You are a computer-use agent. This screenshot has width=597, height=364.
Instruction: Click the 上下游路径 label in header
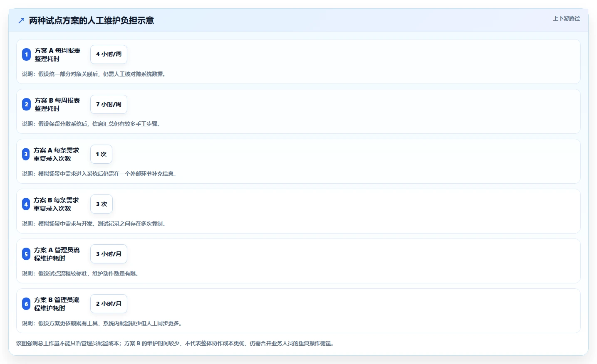(x=566, y=18)
